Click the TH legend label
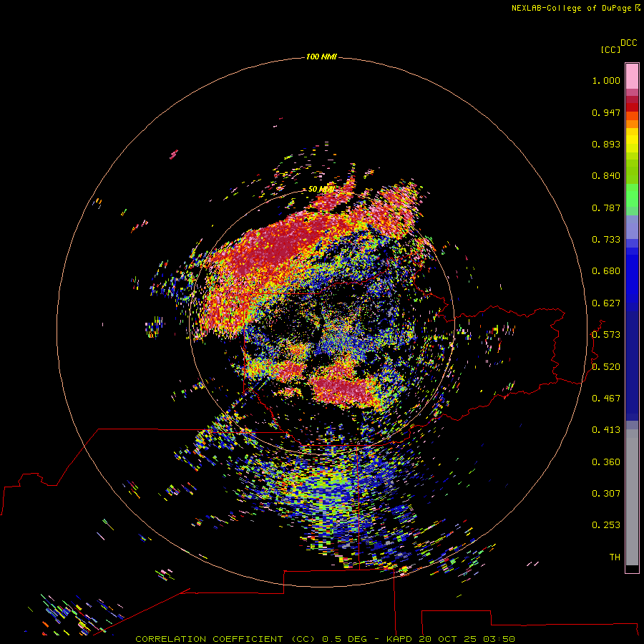Image resolution: width=644 pixels, height=644 pixels. point(615,557)
